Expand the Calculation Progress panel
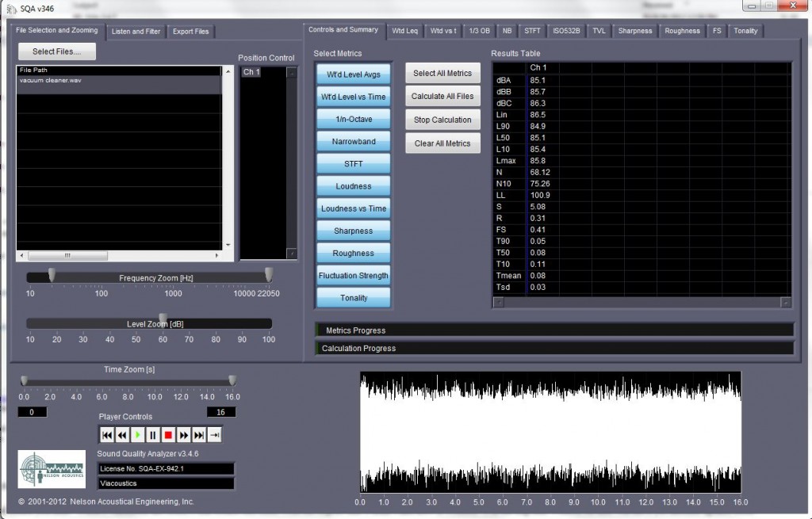Viewport: 812px width, 519px height. tap(555, 348)
